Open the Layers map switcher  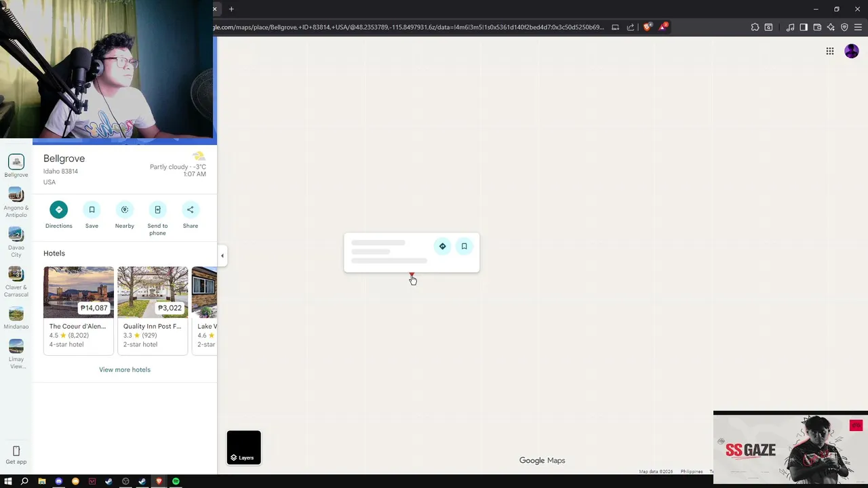[244, 447]
